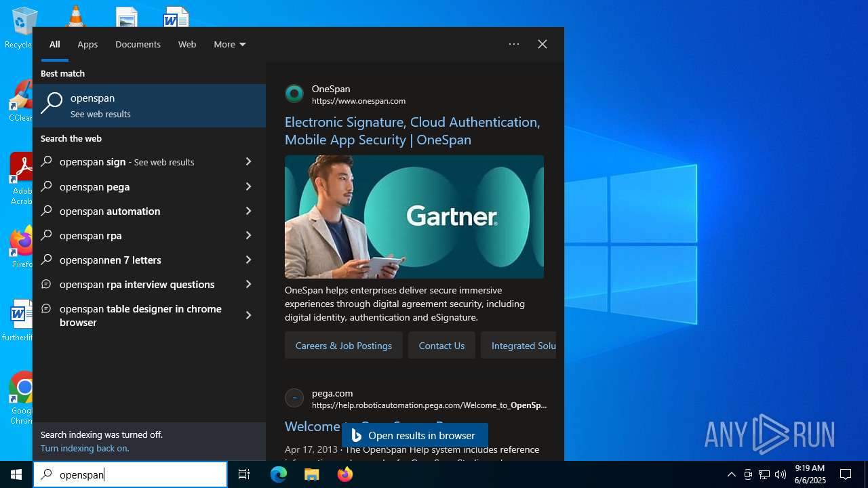
Task: Launch CCleaner from the desktop
Action: click(22, 102)
